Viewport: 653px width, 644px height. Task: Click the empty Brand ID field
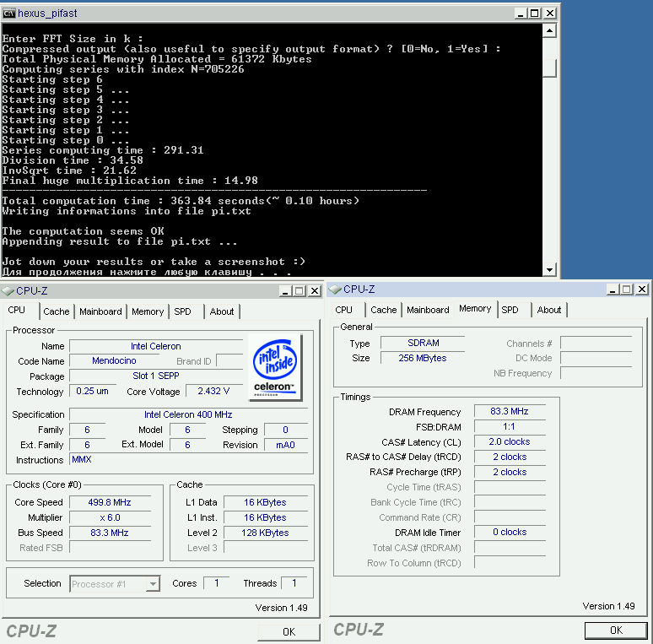(229, 360)
